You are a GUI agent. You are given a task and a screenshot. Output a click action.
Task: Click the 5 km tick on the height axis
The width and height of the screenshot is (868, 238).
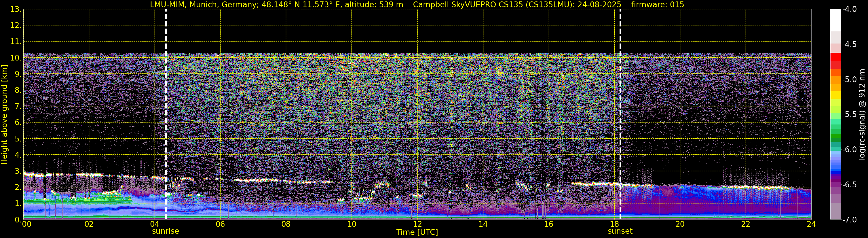point(18,139)
